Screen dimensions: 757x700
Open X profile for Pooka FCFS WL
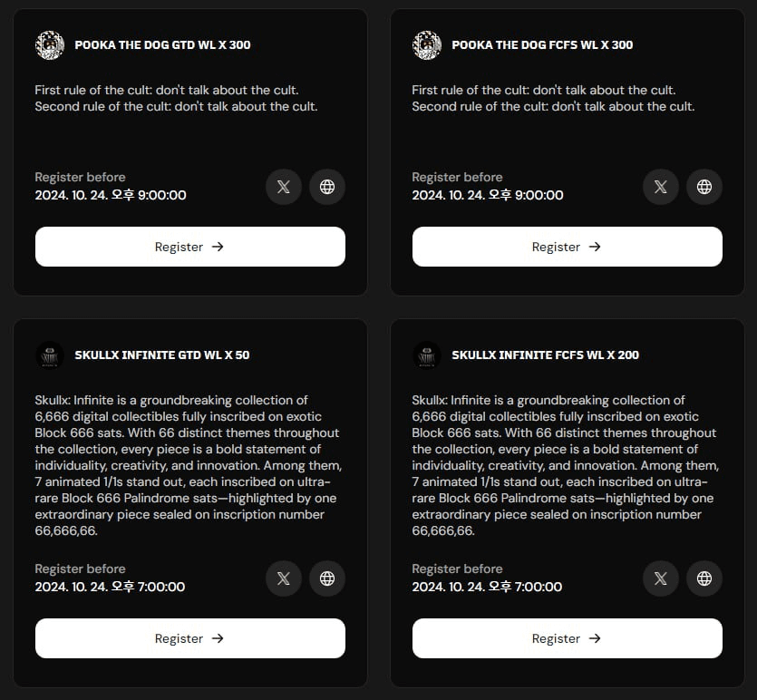pos(660,187)
